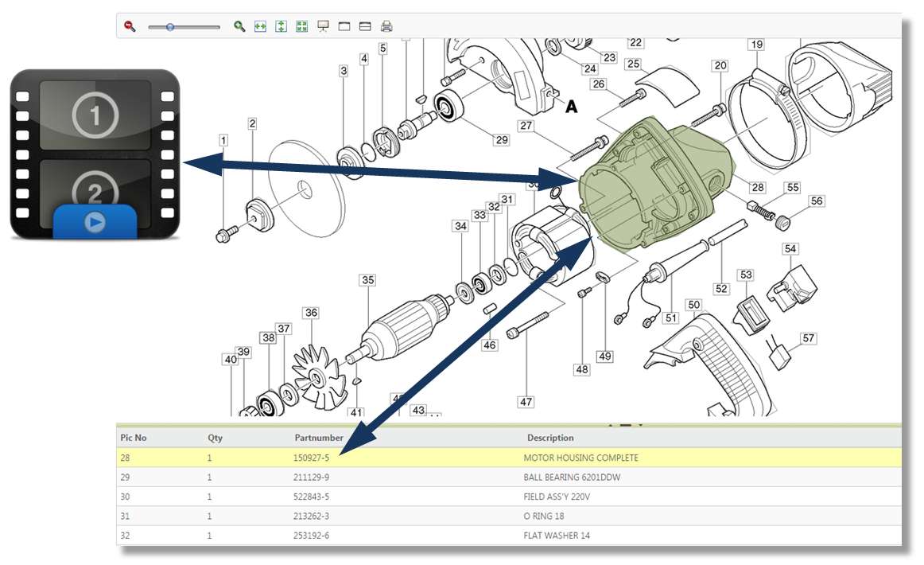Click part number 213262-3 for O Ring
This screenshot has height=565, width=924.
[311, 516]
